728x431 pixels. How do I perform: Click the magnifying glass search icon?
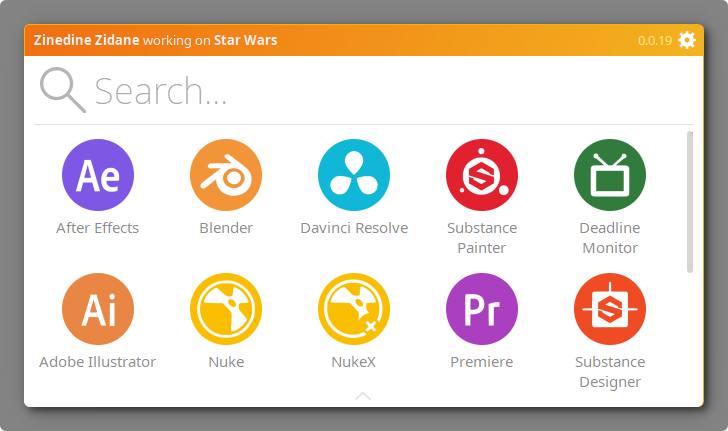[x=62, y=90]
